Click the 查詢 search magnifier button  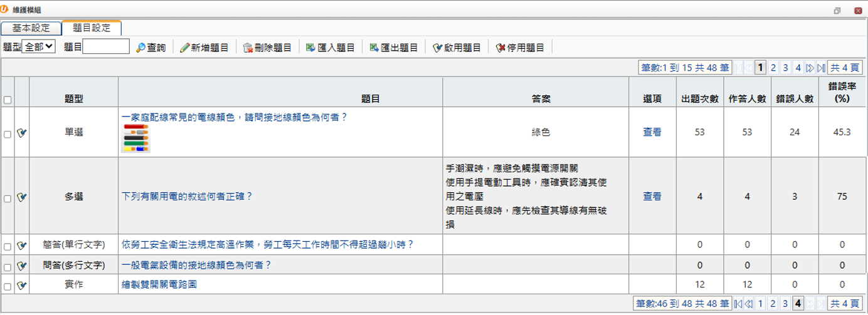[x=151, y=48]
